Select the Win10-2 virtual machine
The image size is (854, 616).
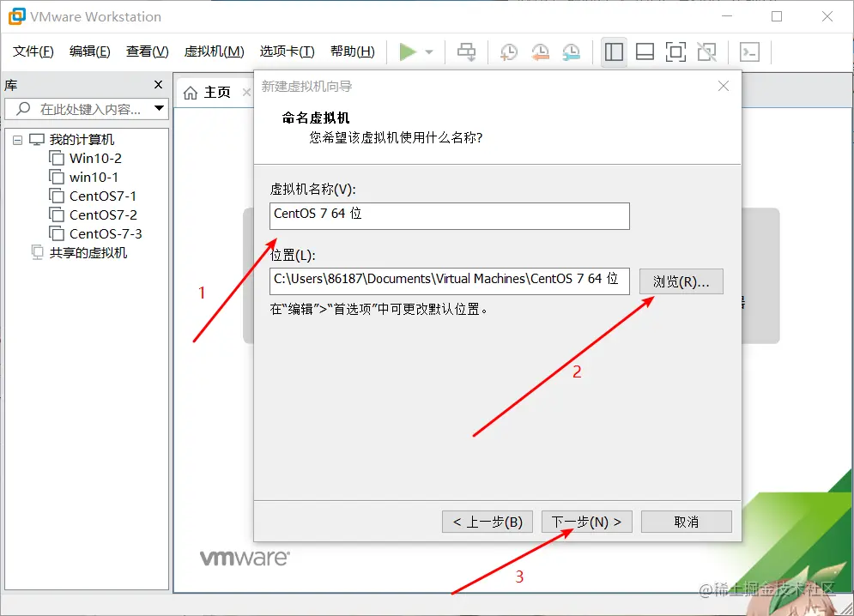coord(95,159)
